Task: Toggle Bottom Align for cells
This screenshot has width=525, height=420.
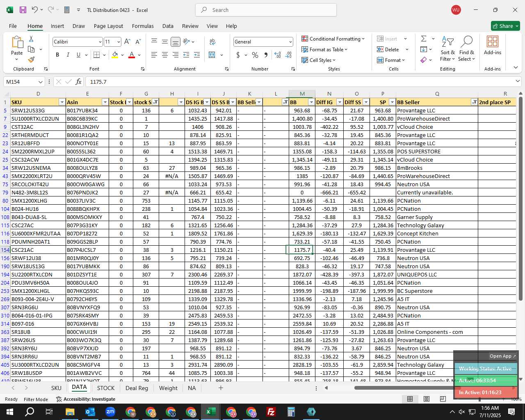Action: 175,42
